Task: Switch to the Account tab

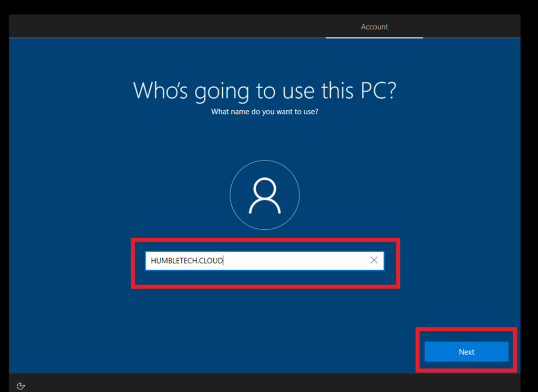Action: [x=374, y=27]
